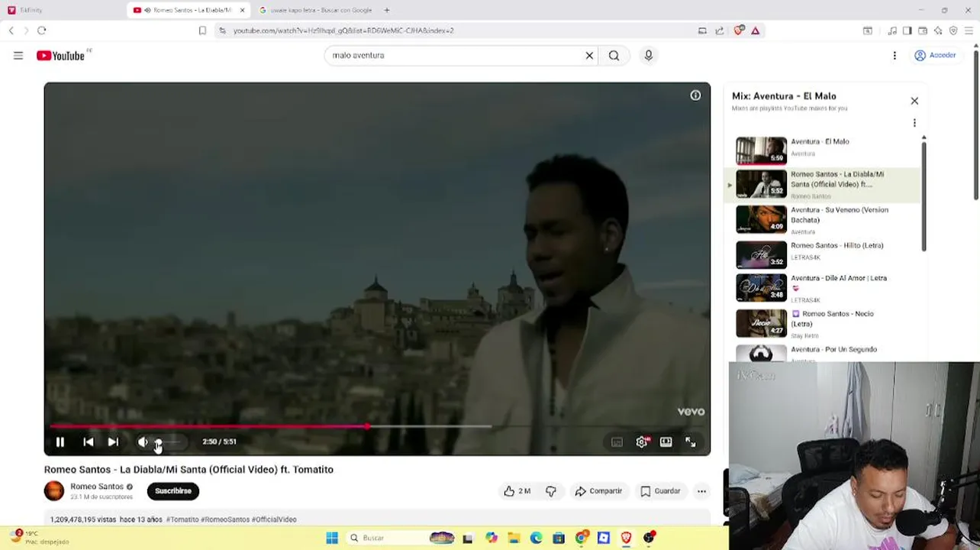Select Aventura - Su Veneno playlist item
980x550 pixels.
click(x=823, y=219)
